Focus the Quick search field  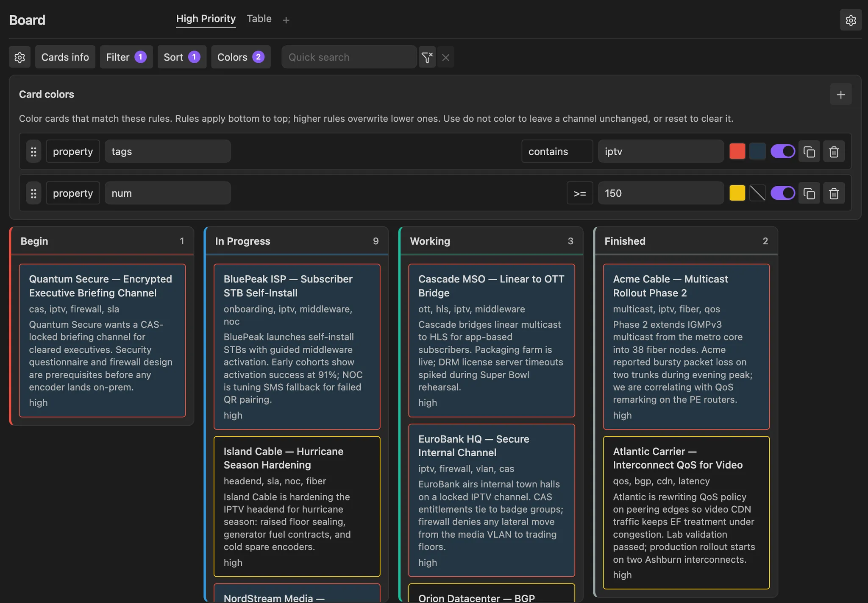point(349,57)
